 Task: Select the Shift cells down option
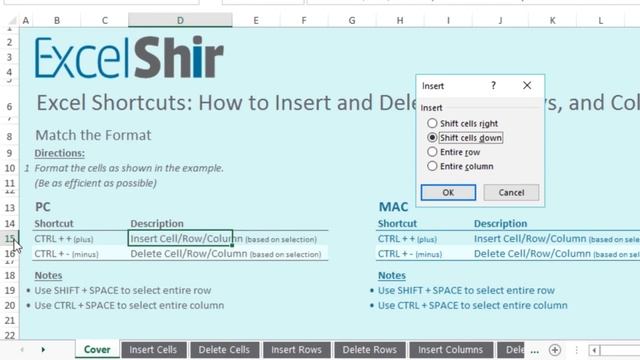464,138
